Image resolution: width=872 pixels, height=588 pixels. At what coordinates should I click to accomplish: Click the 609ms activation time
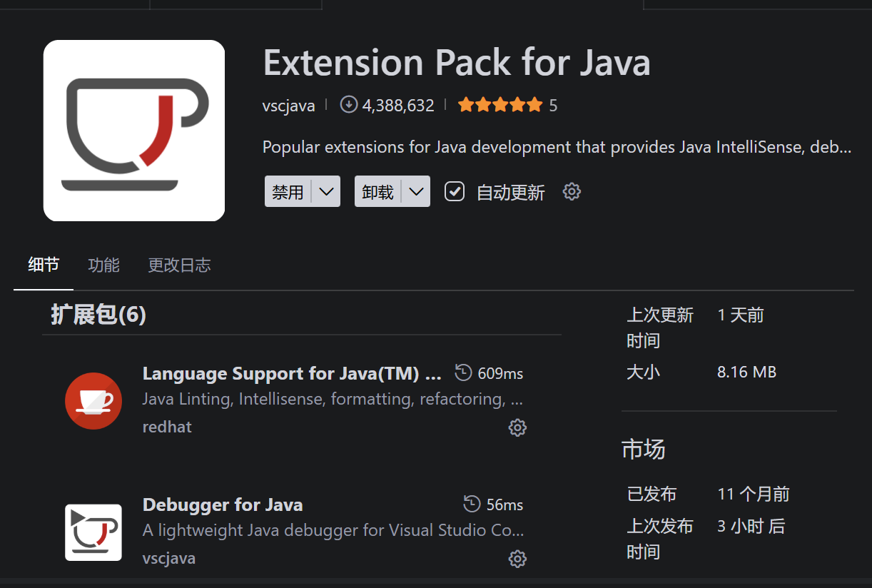tap(500, 373)
